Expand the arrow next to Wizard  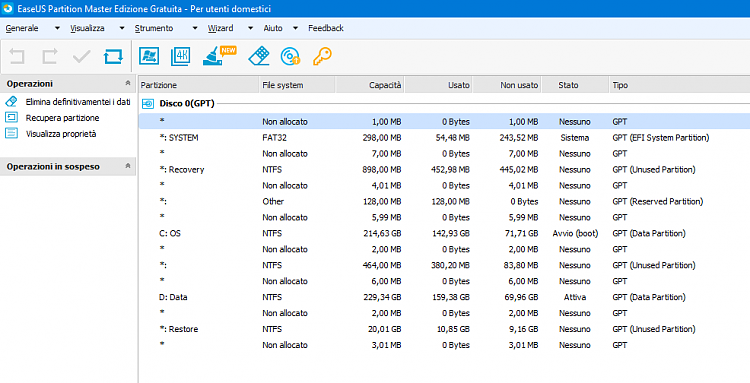tap(250, 28)
